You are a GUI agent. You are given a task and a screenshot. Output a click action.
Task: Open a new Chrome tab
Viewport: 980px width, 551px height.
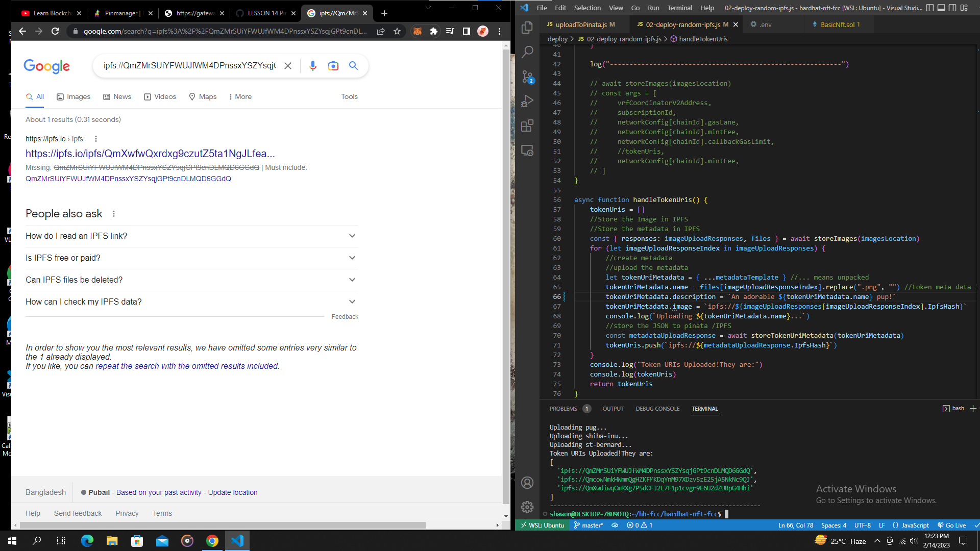point(384,13)
